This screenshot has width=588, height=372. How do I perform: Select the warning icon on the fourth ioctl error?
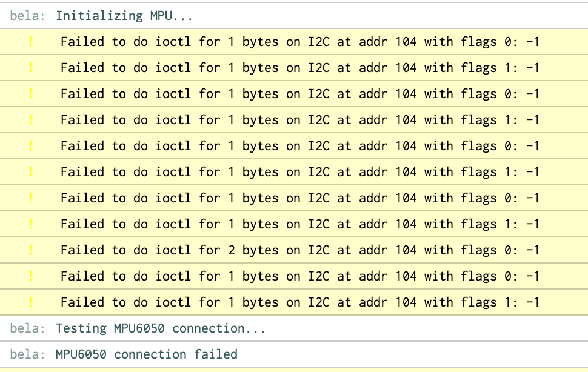click(x=30, y=120)
